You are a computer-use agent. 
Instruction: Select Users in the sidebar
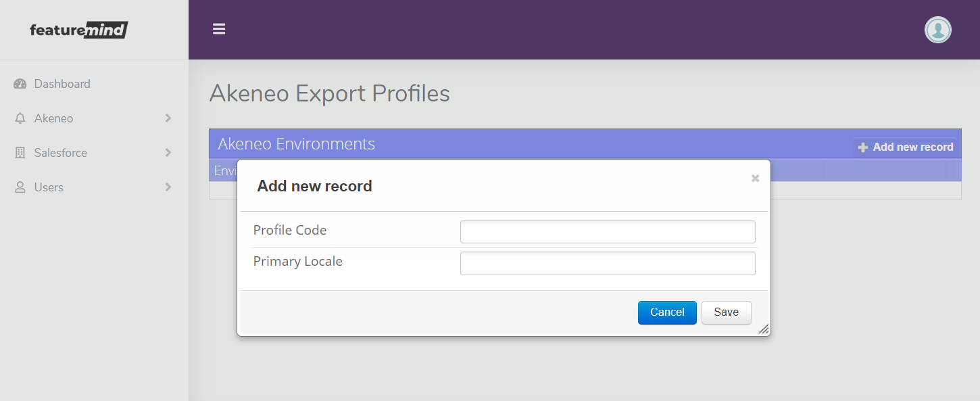[49, 187]
